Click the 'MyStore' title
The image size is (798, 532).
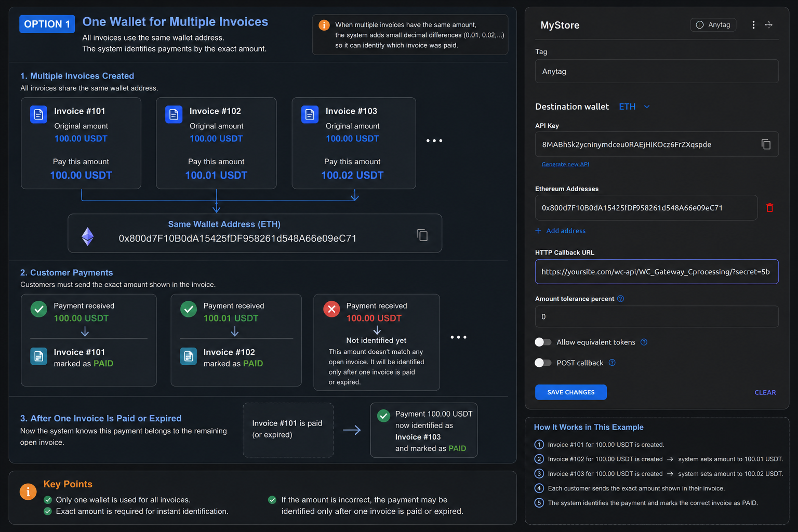560,25
